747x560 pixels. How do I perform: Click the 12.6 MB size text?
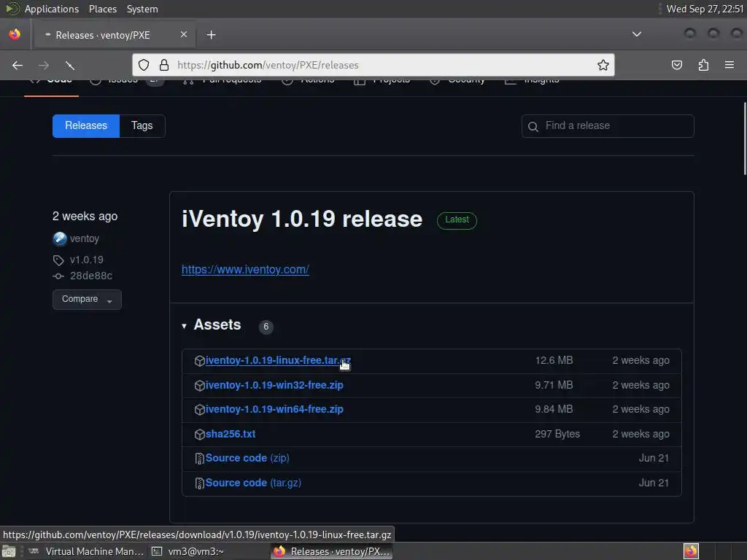coord(554,360)
